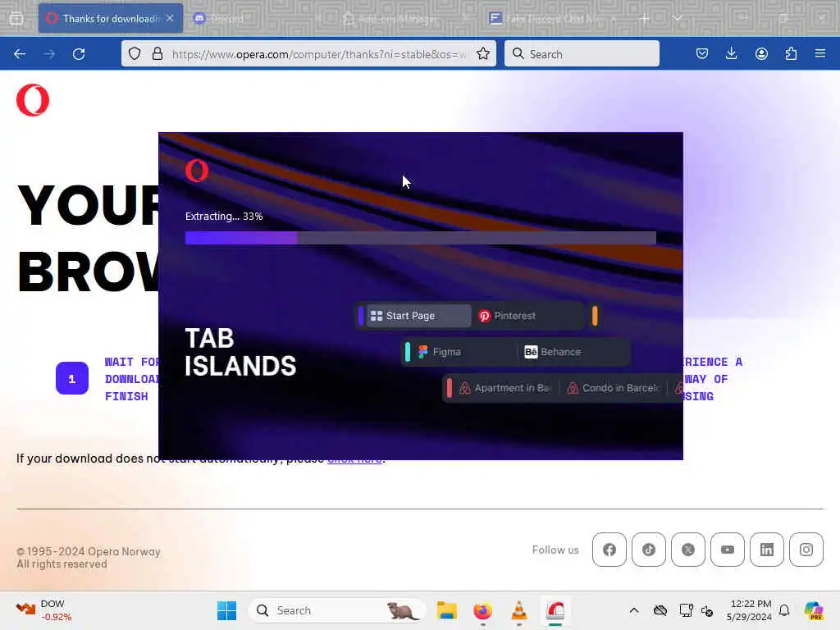Open the Firefox hamburger application menu
The height and width of the screenshot is (630, 840).
820,53
